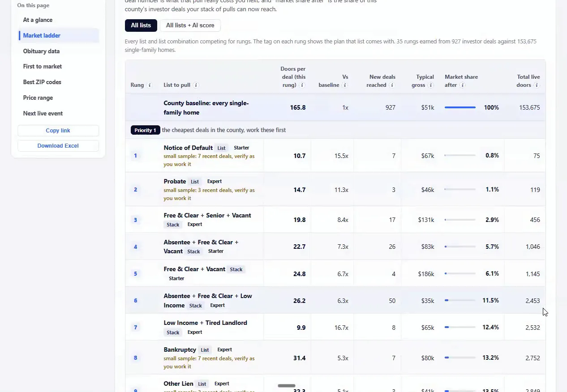The width and height of the screenshot is (567, 392).
Task: Show info for New deals reached column
Action: [x=392, y=85]
